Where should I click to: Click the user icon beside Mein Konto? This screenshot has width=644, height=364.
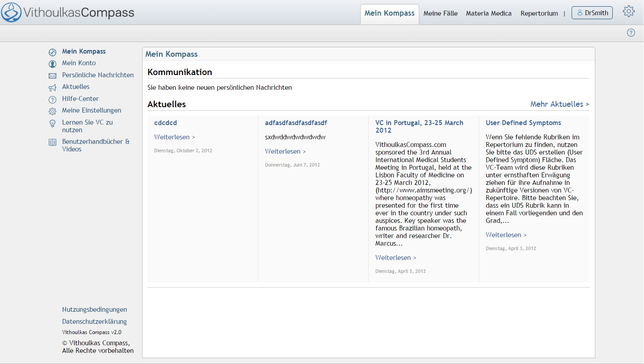pos(52,64)
